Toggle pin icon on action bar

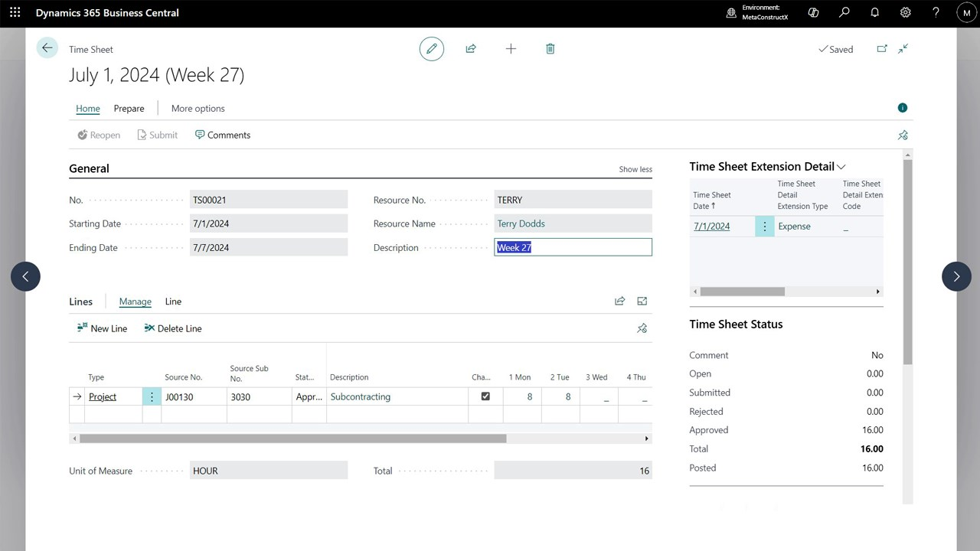coord(903,135)
